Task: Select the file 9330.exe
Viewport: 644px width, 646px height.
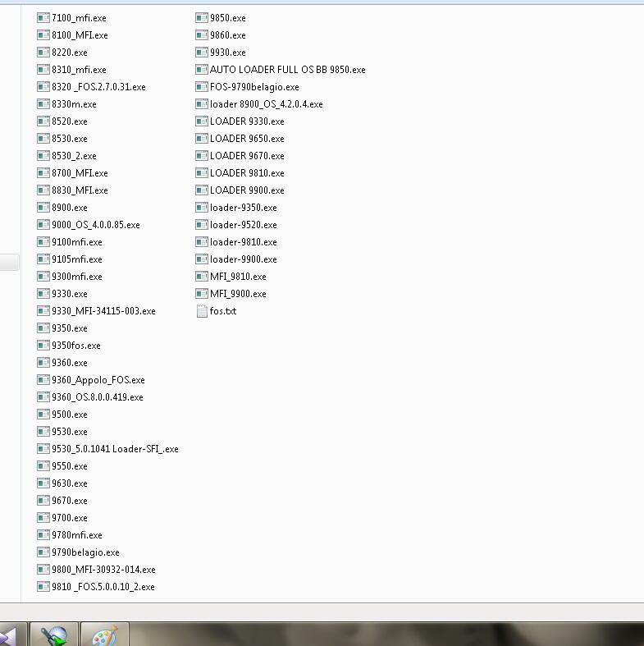Action: point(70,294)
